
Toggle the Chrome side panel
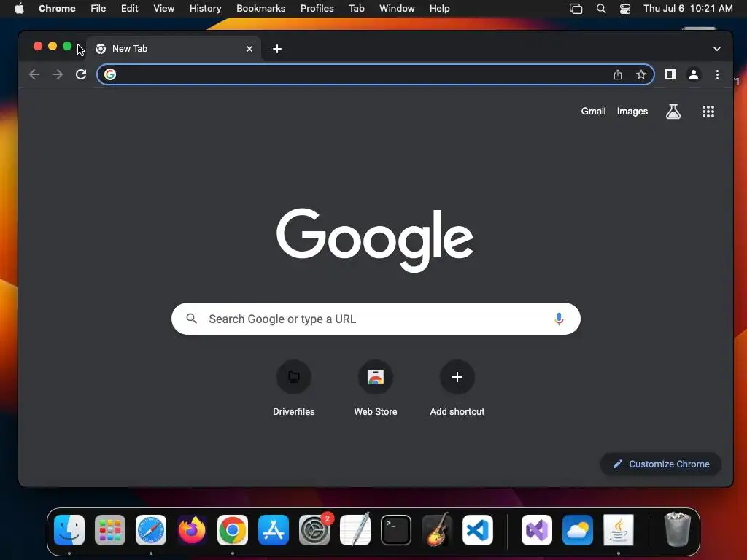(670, 74)
